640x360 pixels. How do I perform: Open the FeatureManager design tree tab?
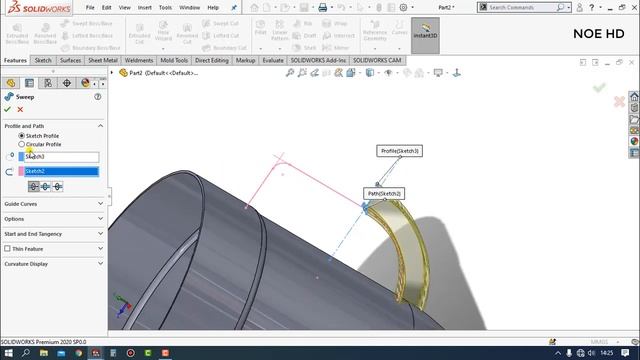(11, 83)
